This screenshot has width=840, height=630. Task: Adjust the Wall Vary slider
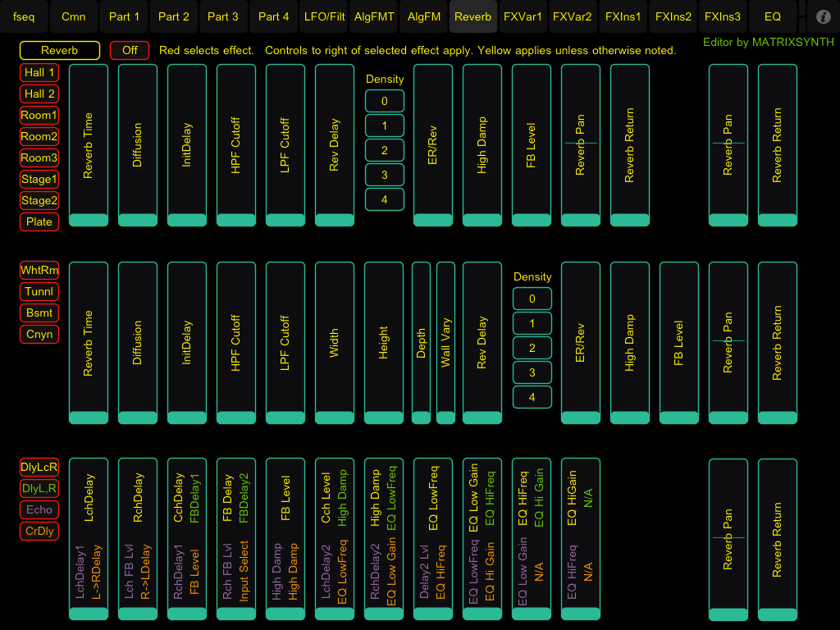[445, 343]
